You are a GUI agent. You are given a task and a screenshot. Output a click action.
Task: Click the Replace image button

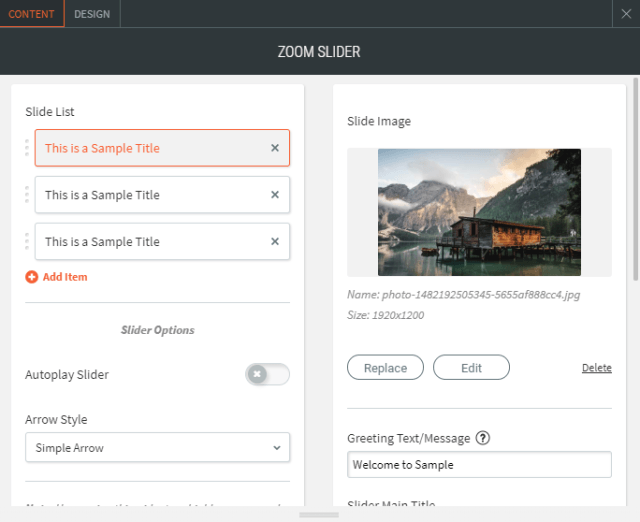click(385, 368)
